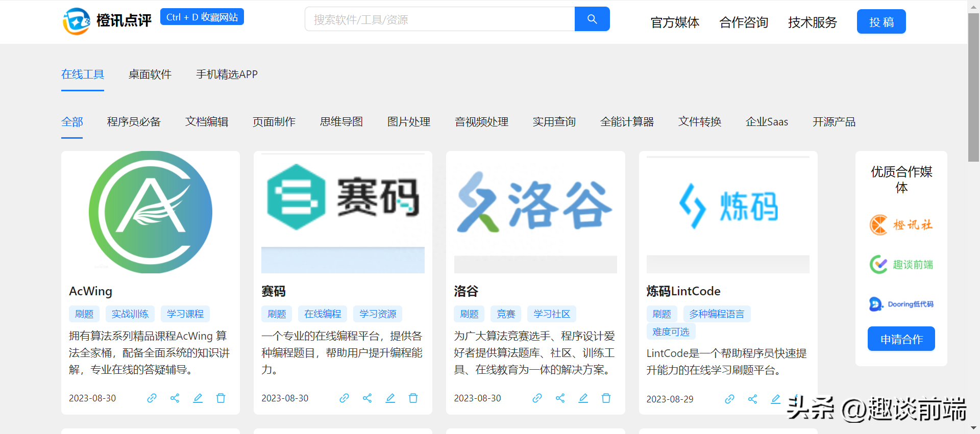
Task: Click the 学习资源 tag on 赛码
Action: pyautogui.click(x=378, y=314)
